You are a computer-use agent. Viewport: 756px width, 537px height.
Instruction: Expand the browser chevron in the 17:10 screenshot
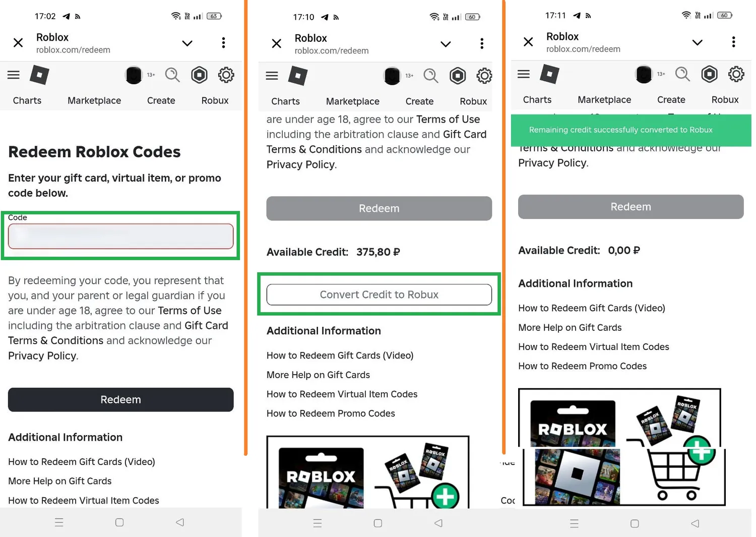(446, 44)
